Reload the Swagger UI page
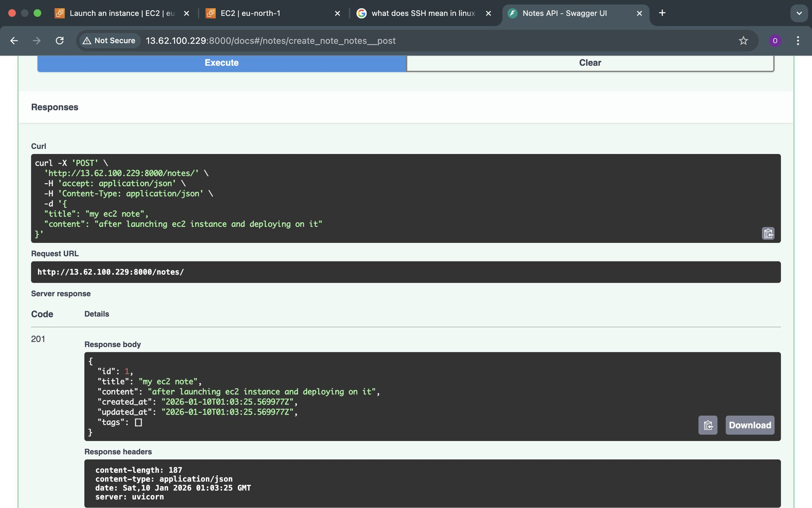 60,40
